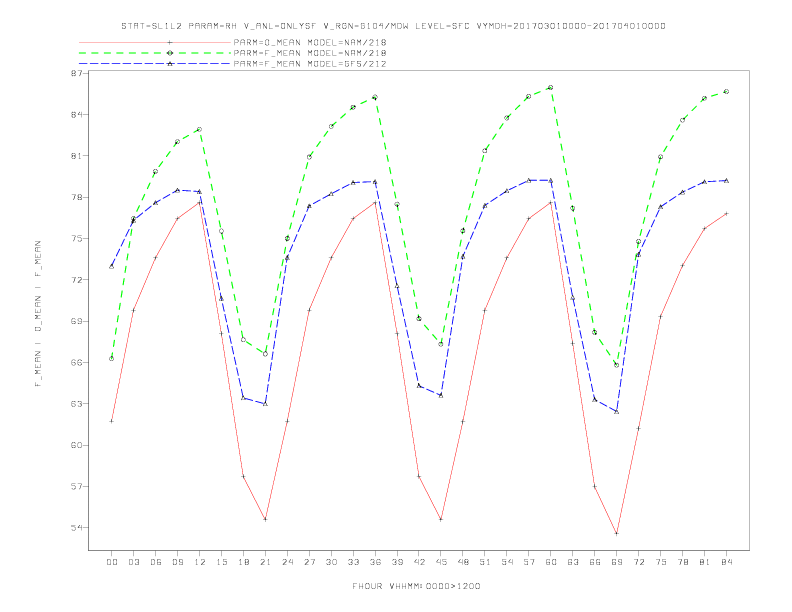Image resolution: width=792 pixels, height=612 pixels.
Task: Click the 63 tick label on the y-axis
Action: [x=76, y=404]
